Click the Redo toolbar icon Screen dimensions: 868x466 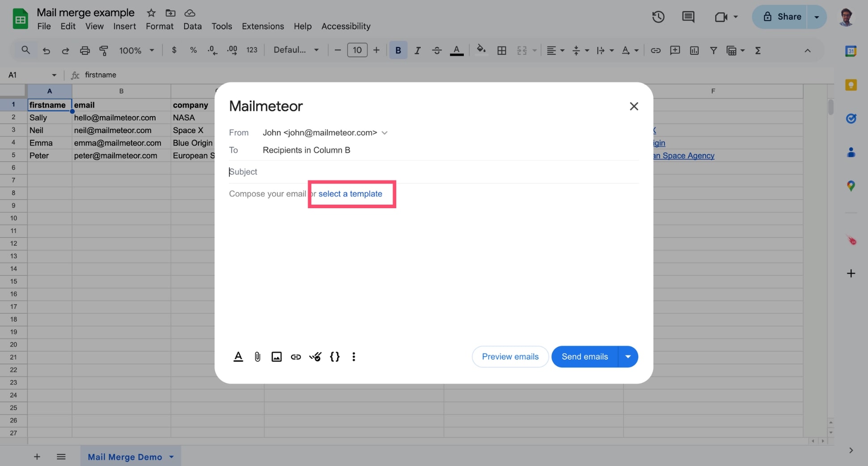pos(65,50)
